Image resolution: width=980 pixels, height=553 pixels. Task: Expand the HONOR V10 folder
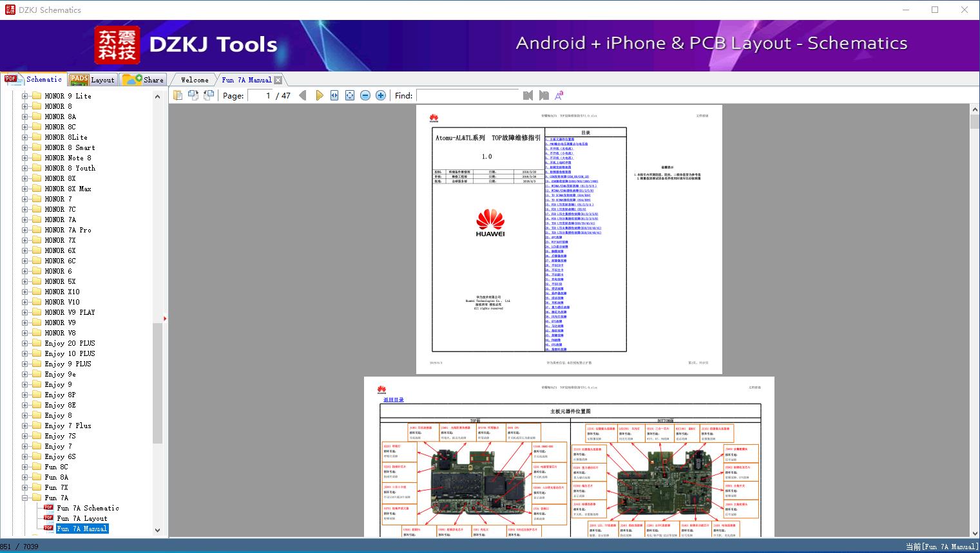25,302
